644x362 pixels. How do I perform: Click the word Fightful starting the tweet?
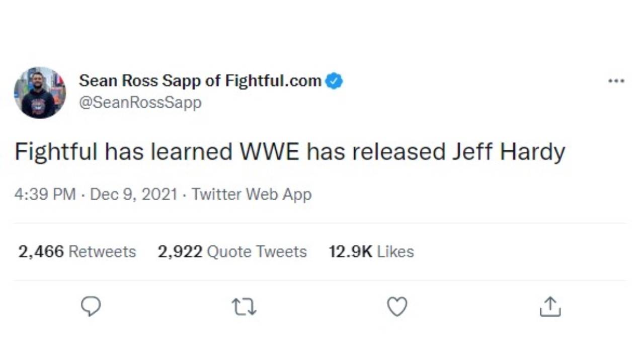pos(56,152)
